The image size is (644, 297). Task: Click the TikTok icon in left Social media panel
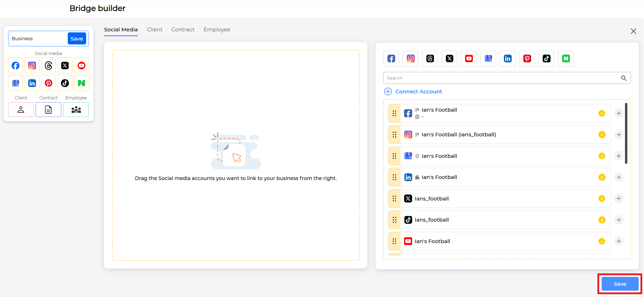click(65, 83)
